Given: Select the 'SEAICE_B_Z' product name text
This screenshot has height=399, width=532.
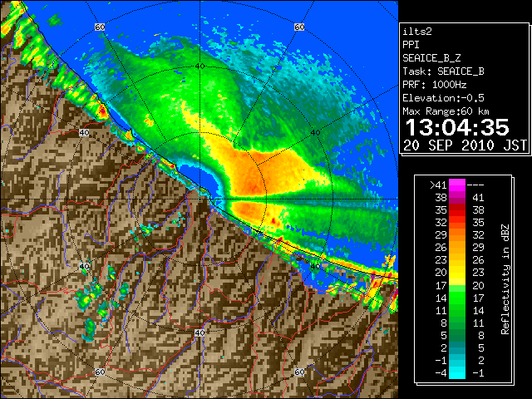Looking at the screenshot, I should (x=431, y=58).
